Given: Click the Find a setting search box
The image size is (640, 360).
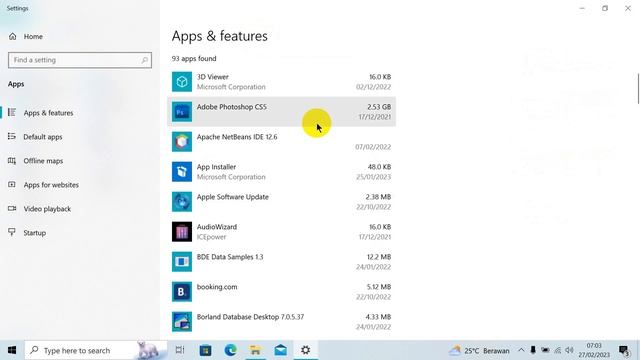Looking at the screenshot, I should point(80,60).
